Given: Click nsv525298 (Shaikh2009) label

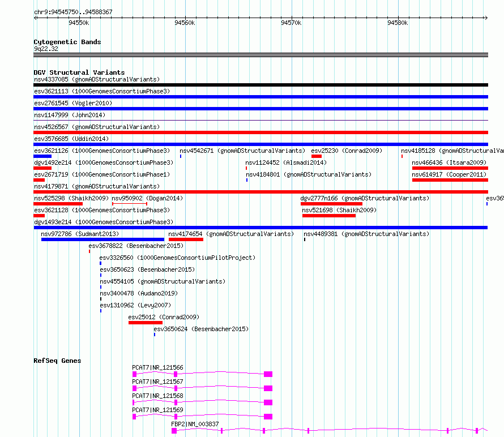Looking at the screenshot, I should (x=71, y=198).
